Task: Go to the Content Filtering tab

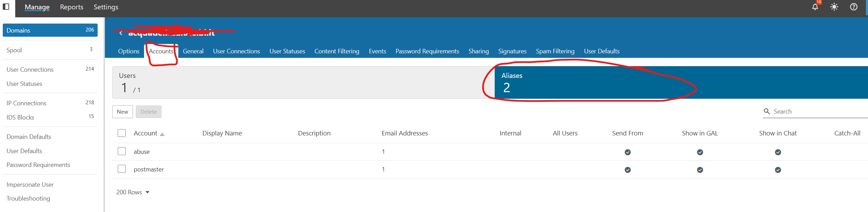Action: tap(337, 51)
